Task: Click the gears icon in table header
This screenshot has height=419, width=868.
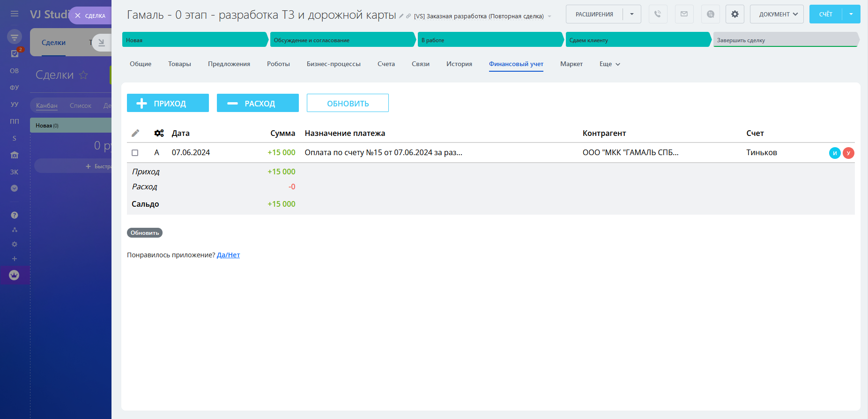Action: pyautogui.click(x=159, y=133)
